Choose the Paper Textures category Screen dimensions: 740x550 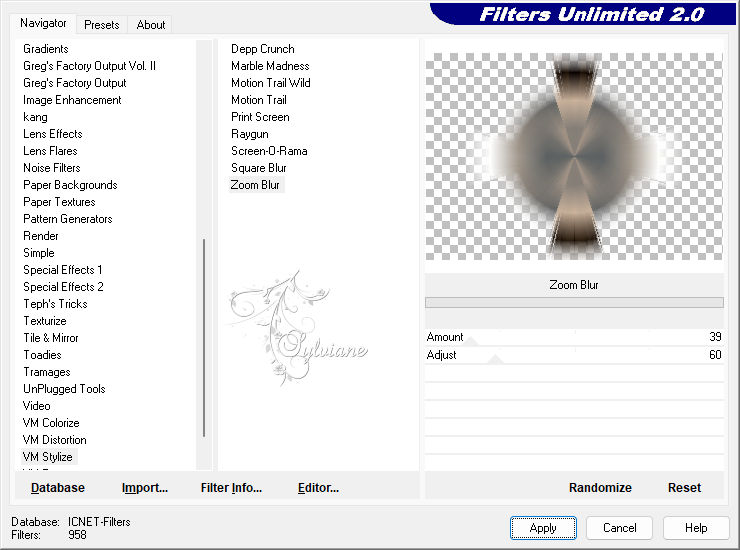tap(59, 202)
